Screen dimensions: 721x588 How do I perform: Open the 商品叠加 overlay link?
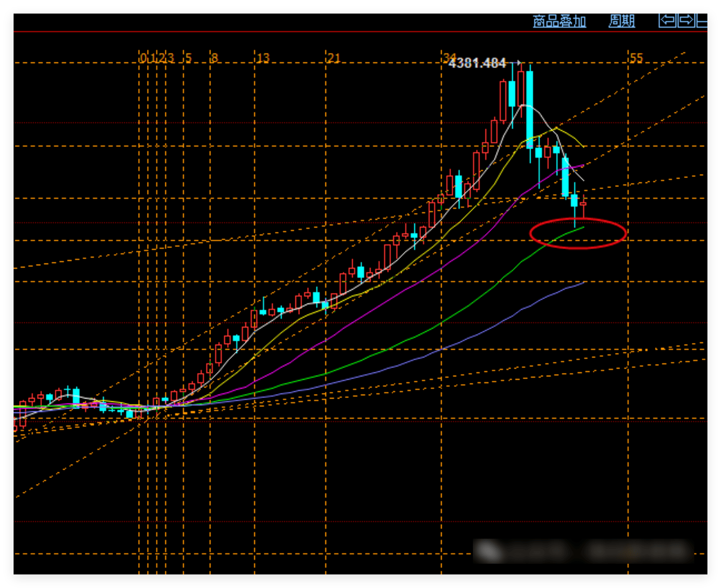click(x=559, y=21)
